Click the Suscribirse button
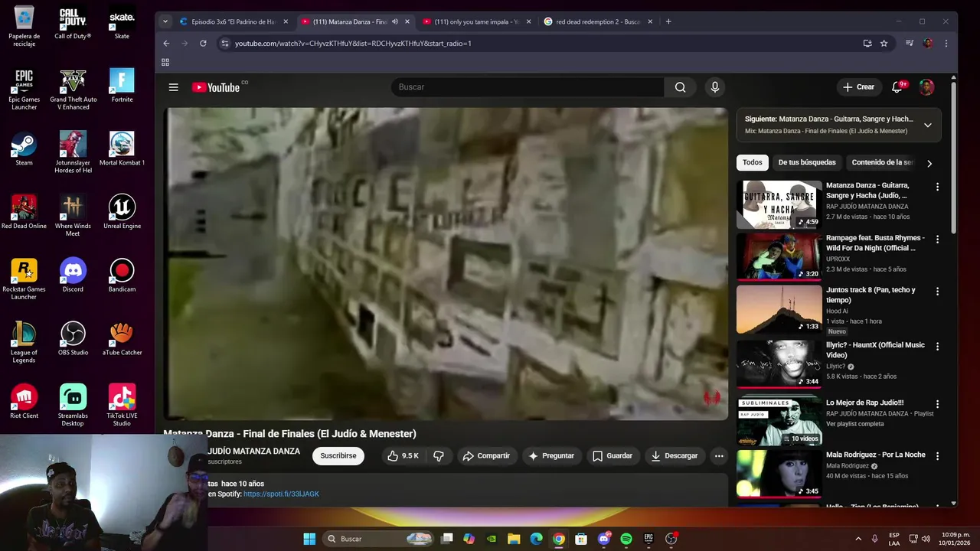980x551 pixels. (338, 455)
